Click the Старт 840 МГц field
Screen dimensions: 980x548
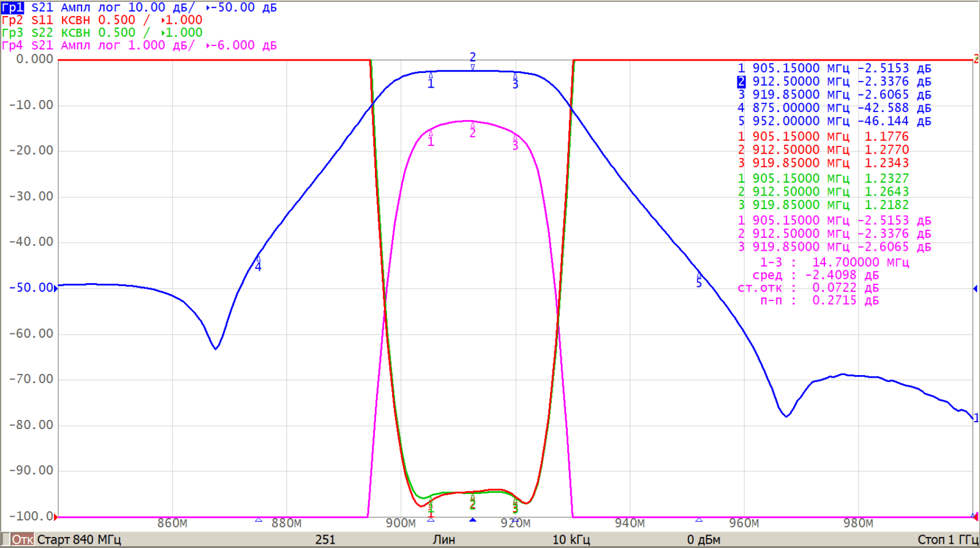tap(79, 539)
